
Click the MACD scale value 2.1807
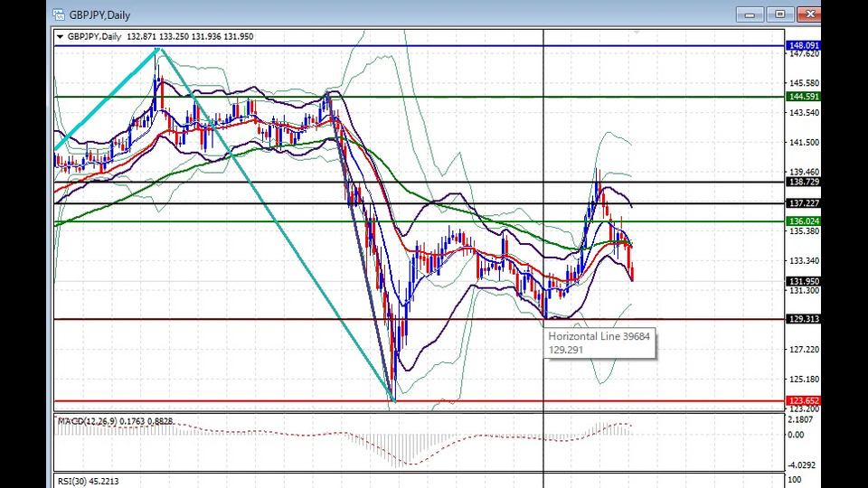coord(800,420)
